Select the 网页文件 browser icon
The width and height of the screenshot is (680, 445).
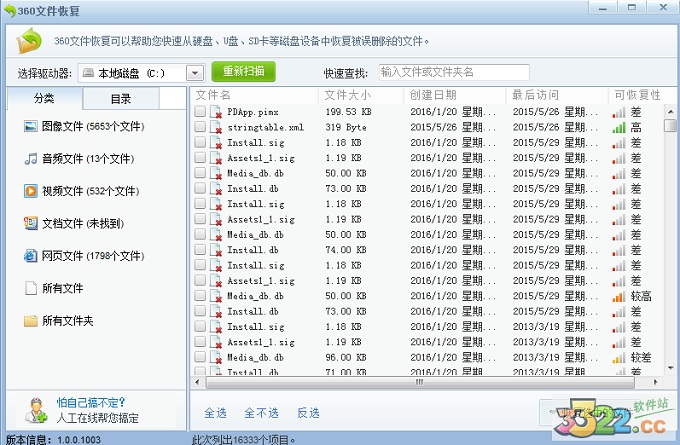30,256
